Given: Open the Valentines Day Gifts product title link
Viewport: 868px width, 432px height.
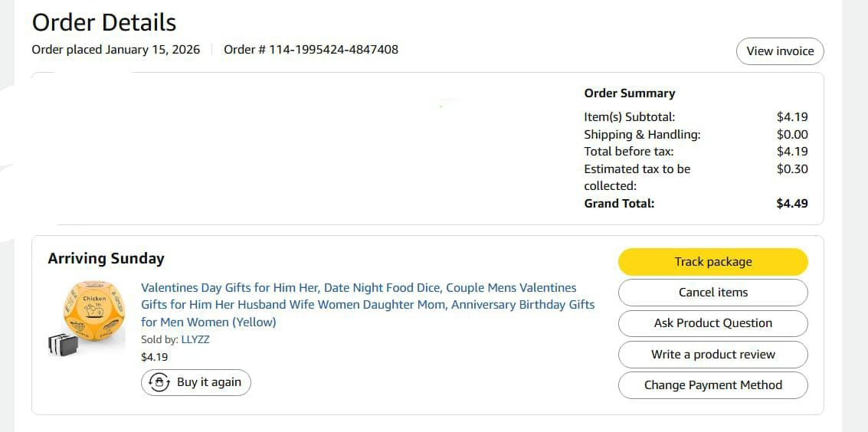Looking at the screenshot, I should 368,305.
